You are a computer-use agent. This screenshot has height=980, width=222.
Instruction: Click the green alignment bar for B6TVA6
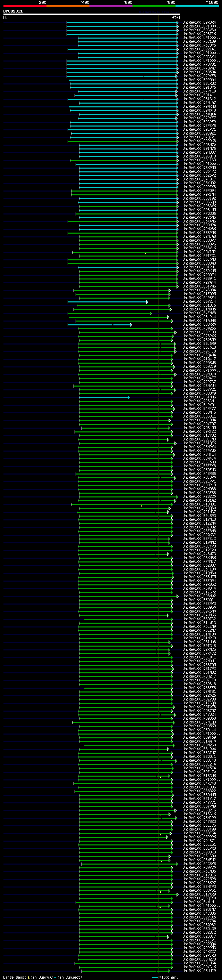(x=128, y=286)
